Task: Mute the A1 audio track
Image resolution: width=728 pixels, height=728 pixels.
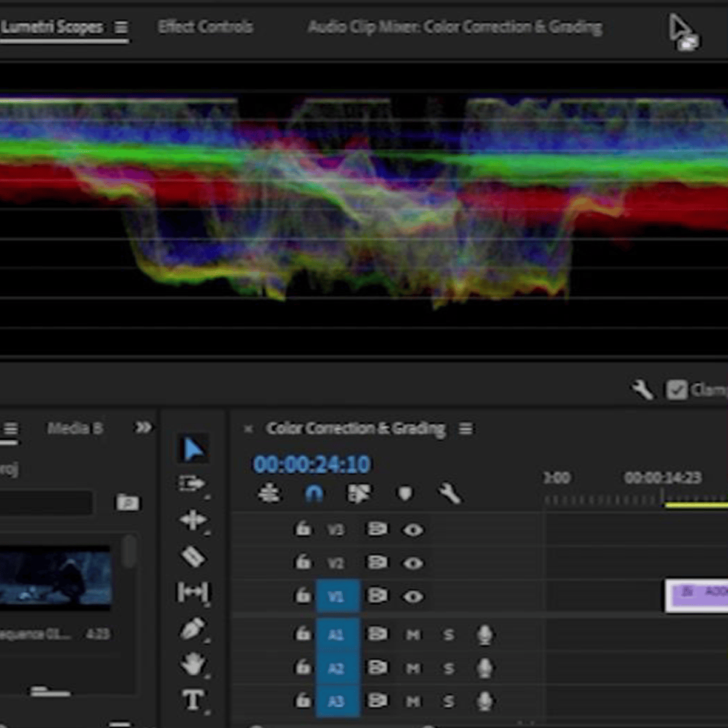Action: click(x=413, y=635)
